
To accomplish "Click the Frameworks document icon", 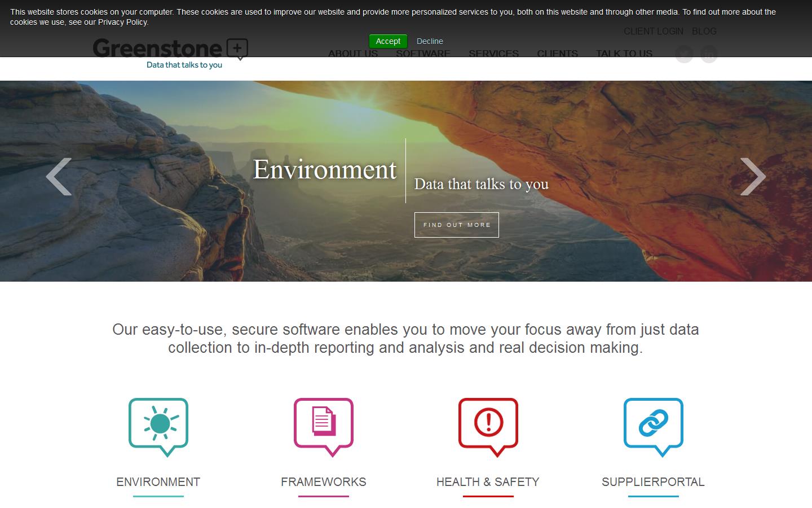I will coord(324,427).
